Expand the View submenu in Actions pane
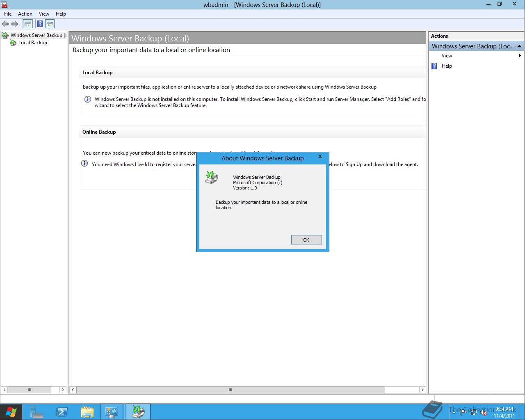This screenshot has height=420, width=525. (x=520, y=56)
